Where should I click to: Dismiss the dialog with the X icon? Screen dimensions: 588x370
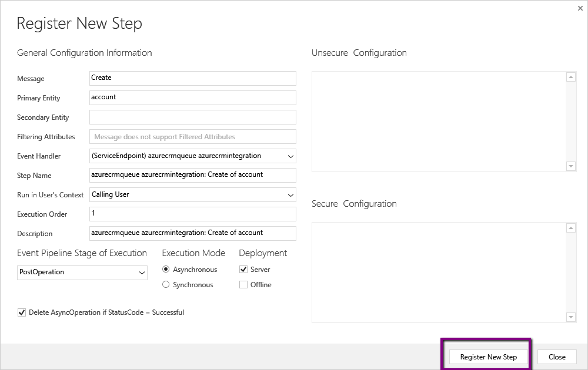point(580,8)
